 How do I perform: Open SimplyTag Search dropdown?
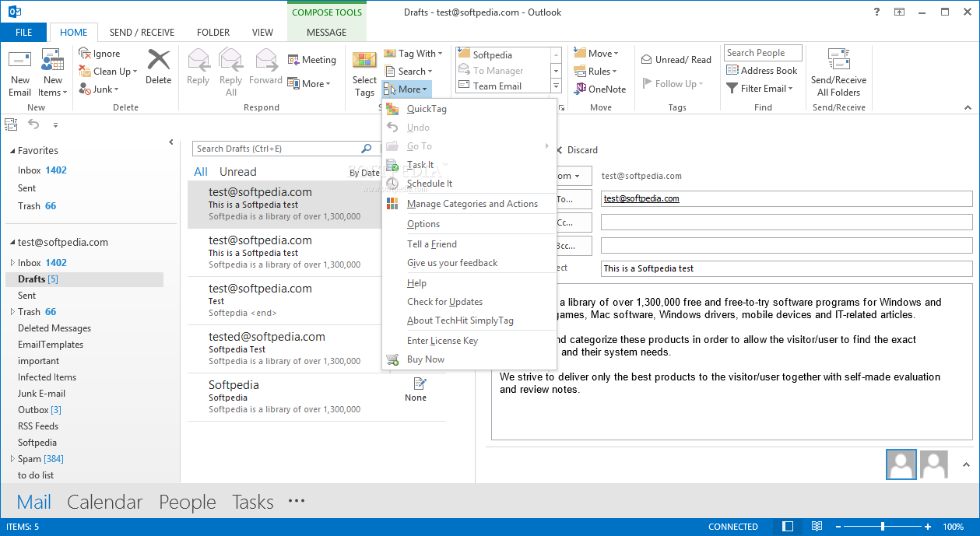click(407, 71)
